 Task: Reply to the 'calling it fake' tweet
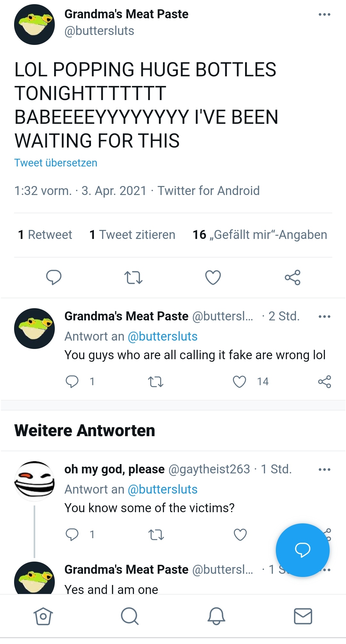click(x=72, y=382)
